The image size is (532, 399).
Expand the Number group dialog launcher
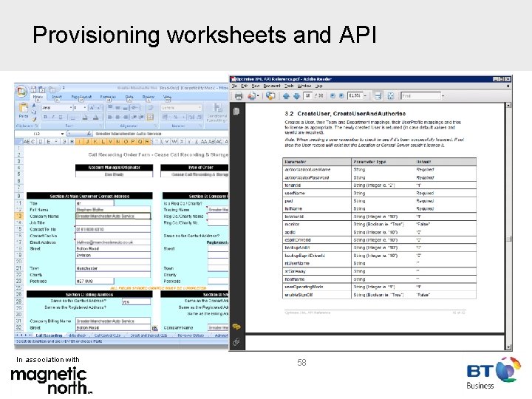200,126
